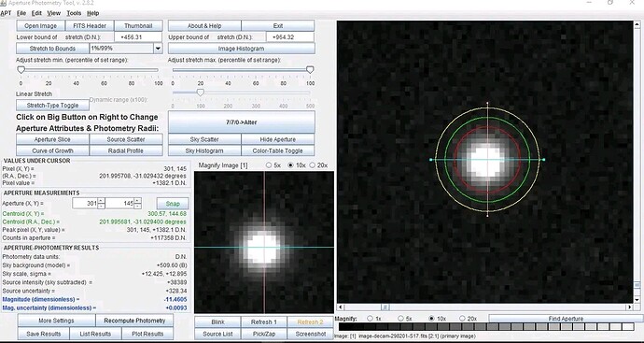Click the left arrow of image horizontal scrollbar

[x=340, y=307]
